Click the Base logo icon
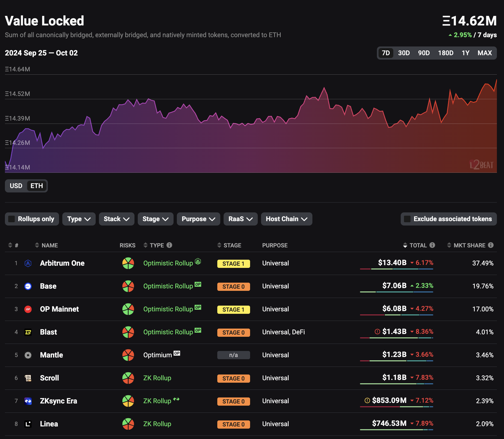Screen dimensions: 504x439 (x=28, y=286)
